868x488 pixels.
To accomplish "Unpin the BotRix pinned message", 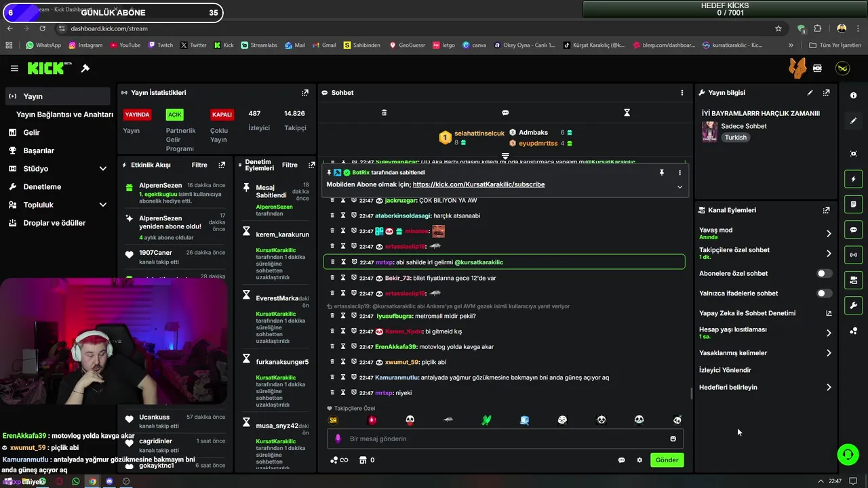I will [x=662, y=173].
